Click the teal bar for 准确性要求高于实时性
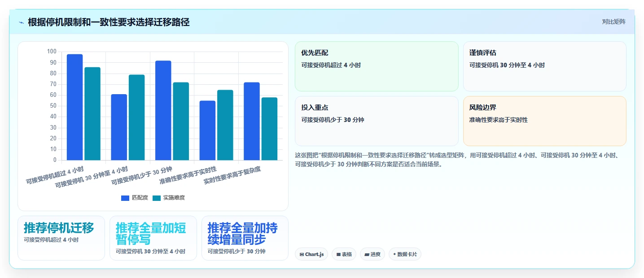Screen dimensions: 644x278 pos(225,125)
